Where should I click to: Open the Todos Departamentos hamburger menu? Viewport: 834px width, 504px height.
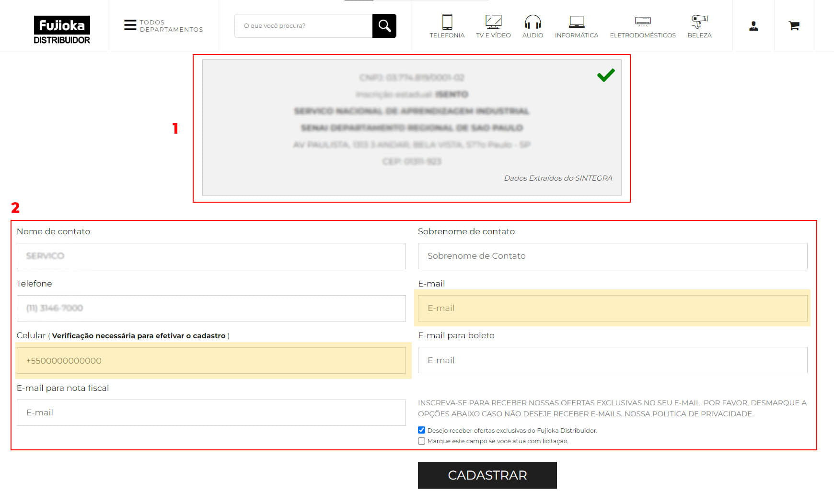pos(130,25)
